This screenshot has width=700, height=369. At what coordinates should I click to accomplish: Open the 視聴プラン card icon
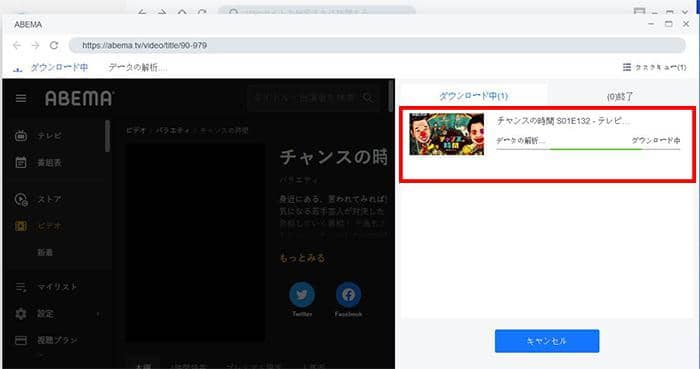(21, 340)
